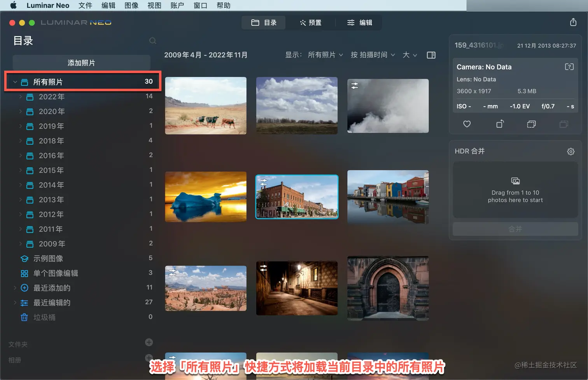Select the clouds over field thumbnail

(297, 105)
